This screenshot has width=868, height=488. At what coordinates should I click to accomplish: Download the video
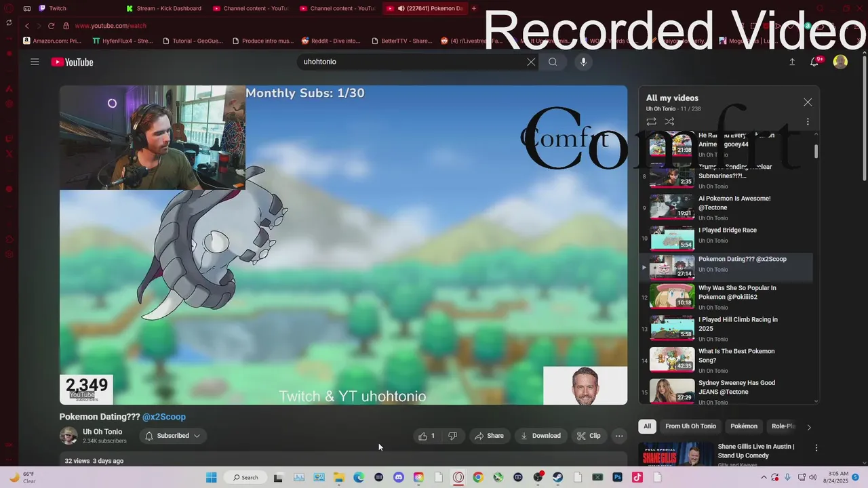pos(540,436)
